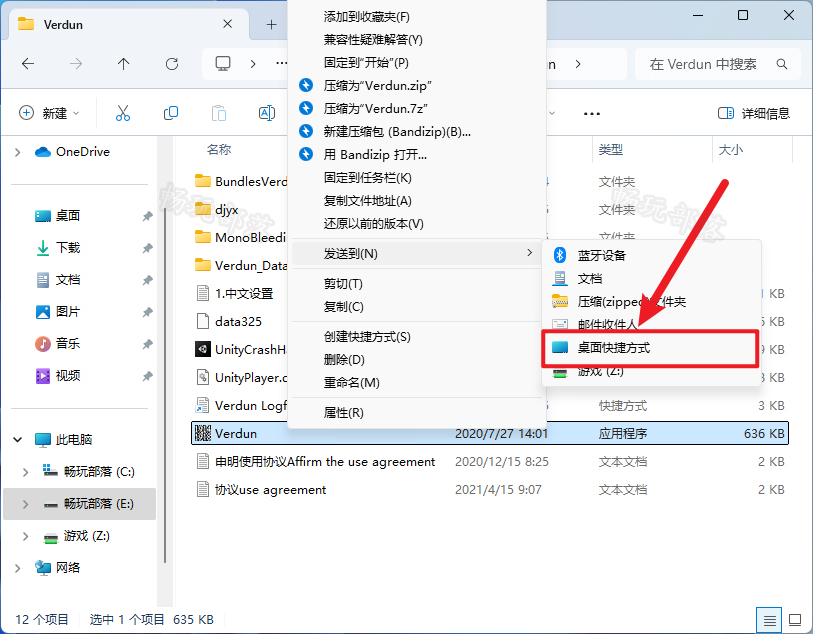The width and height of the screenshot is (813, 634).
Task: Choose 创建快捷方式(S) from context menu
Action: coord(417,337)
